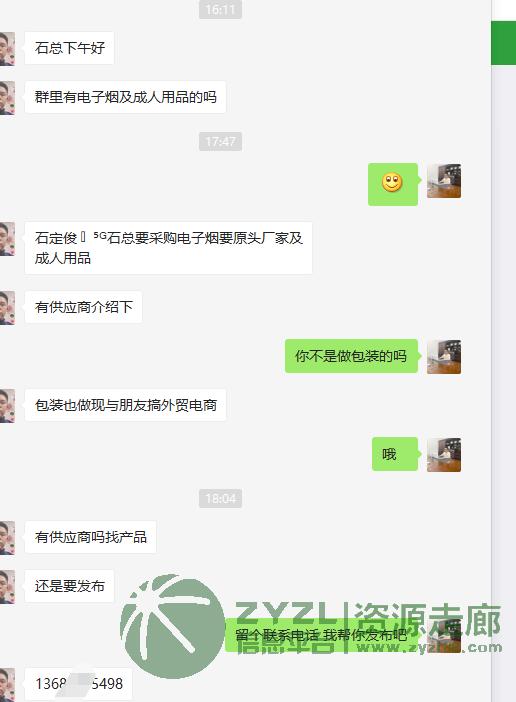
Task: Select the '群里有电子烟及成人用品的吗' message
Action: point(125,97)
